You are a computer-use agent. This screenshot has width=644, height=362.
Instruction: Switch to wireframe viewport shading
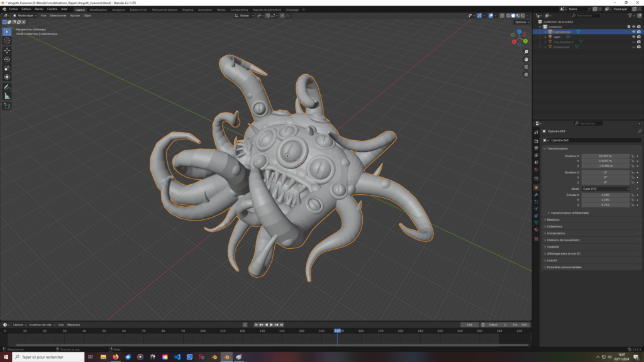508,16
